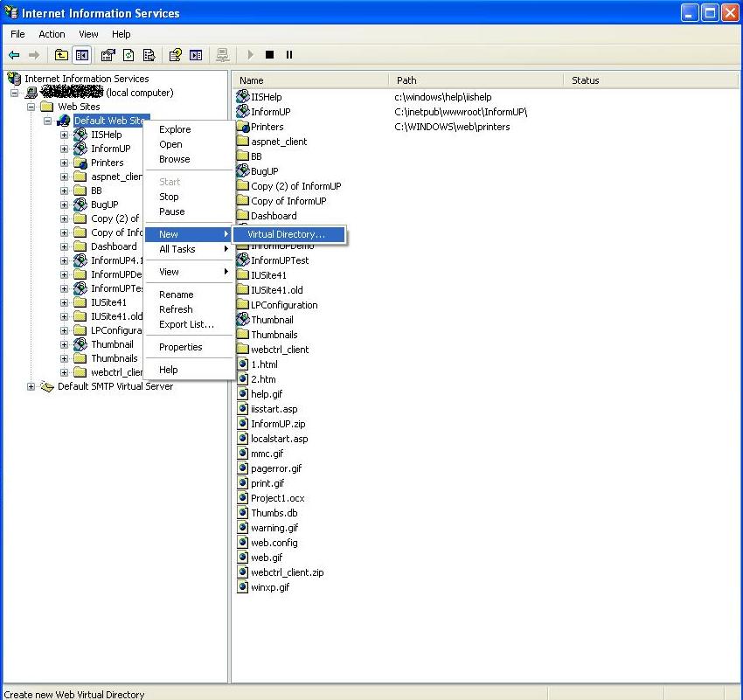743x700 pixels.
Task: Expand the IISHelp tree node
Action: tap(65, 135)
